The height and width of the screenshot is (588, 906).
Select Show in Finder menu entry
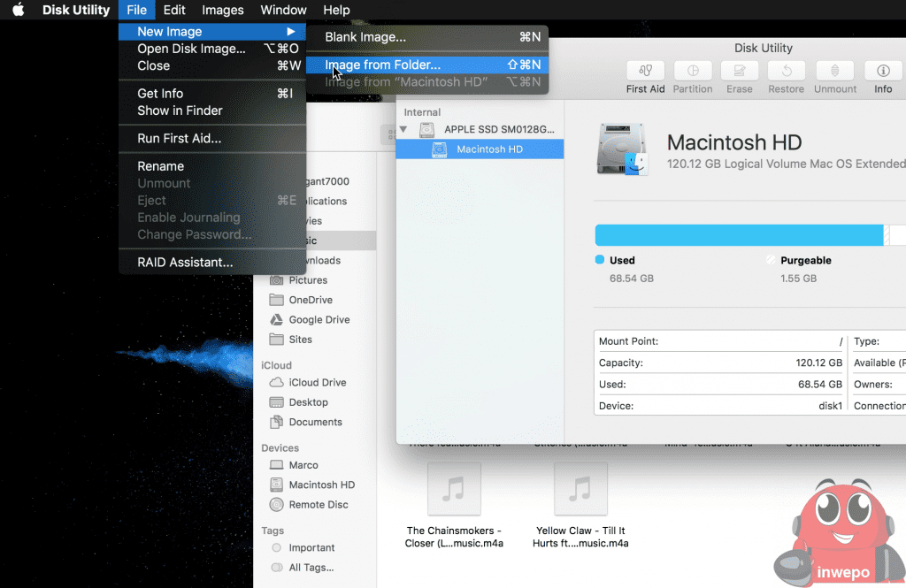[212, 111]
